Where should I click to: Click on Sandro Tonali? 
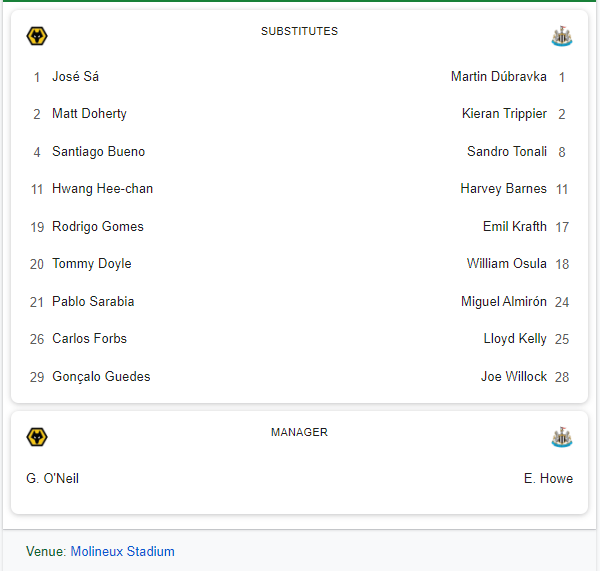coord(507,152)
